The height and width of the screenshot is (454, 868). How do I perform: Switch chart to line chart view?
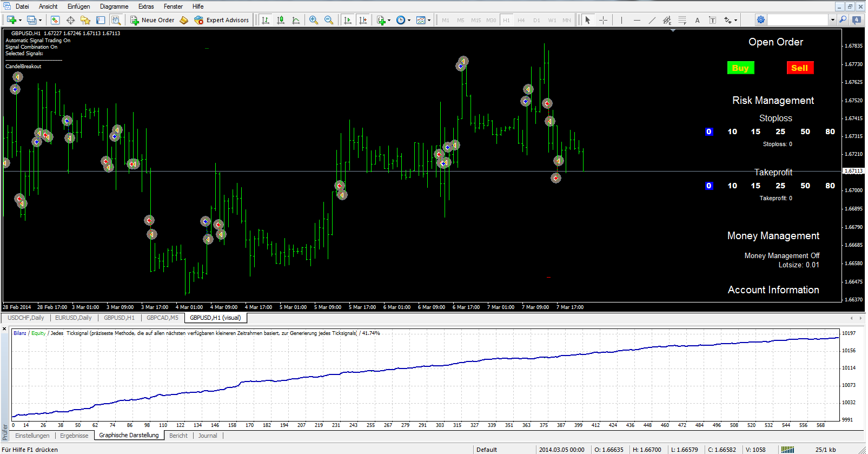click(x=296, y=20)
